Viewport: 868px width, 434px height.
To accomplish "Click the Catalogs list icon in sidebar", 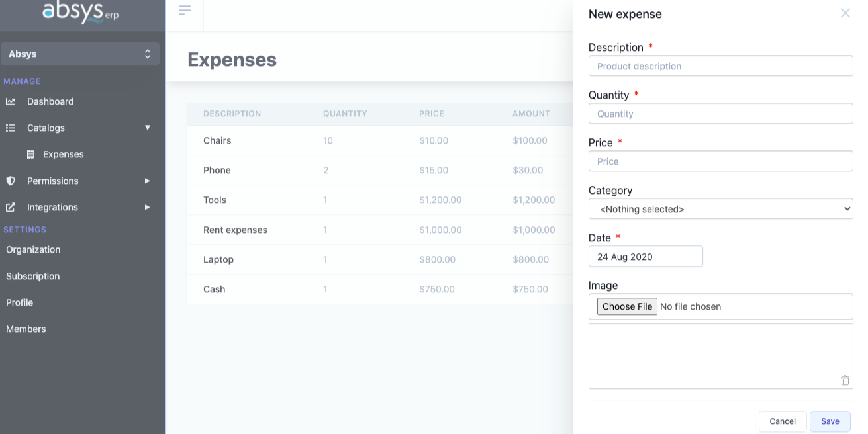I will [11, 128].
